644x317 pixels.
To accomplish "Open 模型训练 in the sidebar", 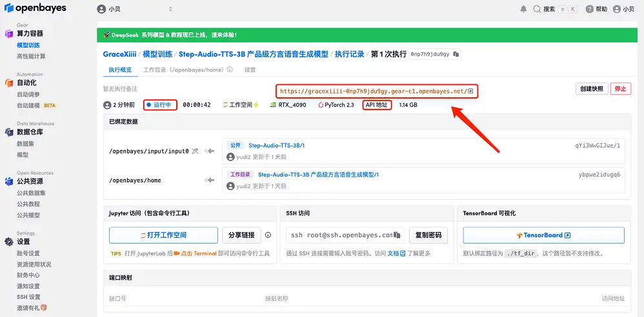I will (28, 45).
